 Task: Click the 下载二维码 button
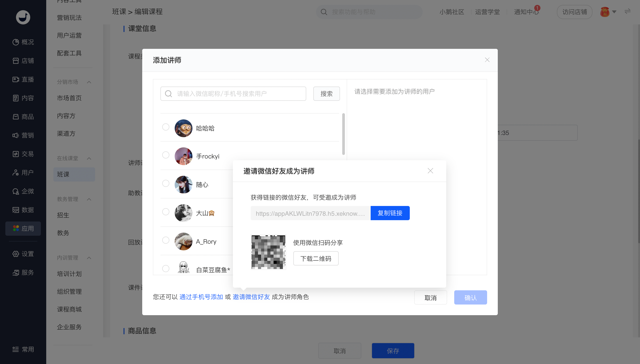click(316, 258)
